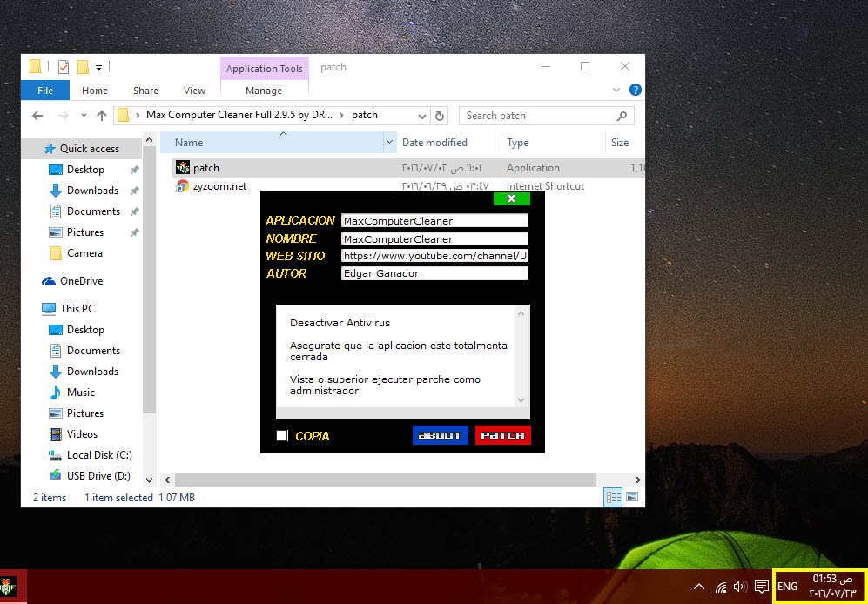The height and width of the screenshot is (604, 868).
Task: Select the zyzoom.net Internet shortcut
Action: click(219, 186)
